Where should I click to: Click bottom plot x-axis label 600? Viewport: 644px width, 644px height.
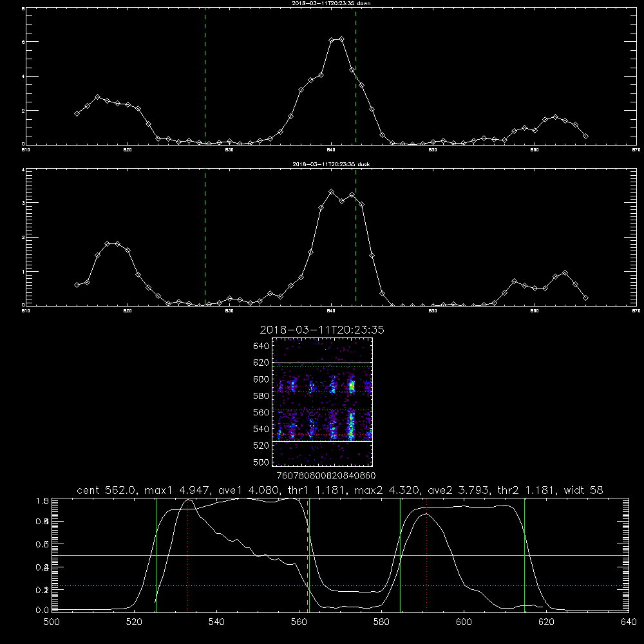(464, 622)
